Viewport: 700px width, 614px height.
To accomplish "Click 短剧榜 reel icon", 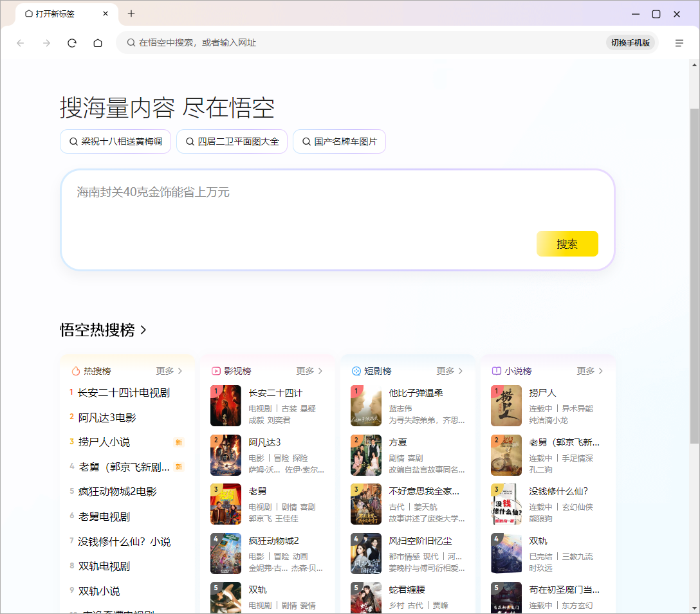I will point(356,371).
